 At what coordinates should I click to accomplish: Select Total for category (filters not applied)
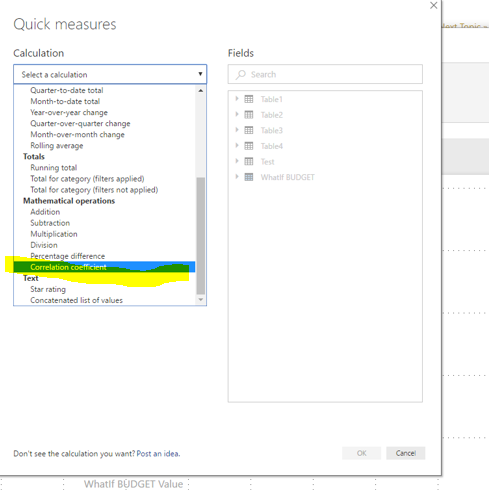(94, 190)
